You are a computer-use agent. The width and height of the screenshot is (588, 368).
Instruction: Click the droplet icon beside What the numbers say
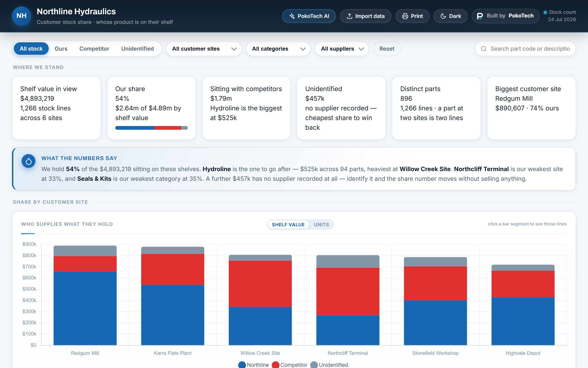[x=28, y=161]
